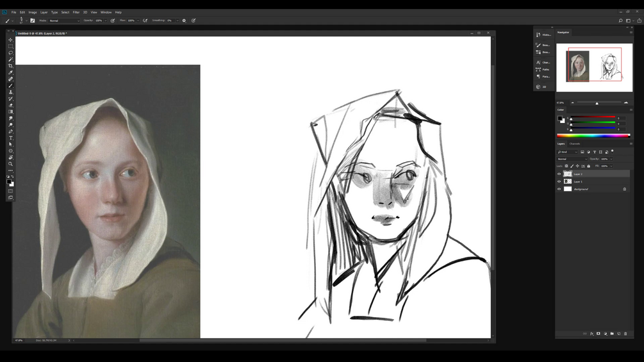Toggle layer filter on/off switch
This screenshot has height=362, width=644.
point(613,151)
